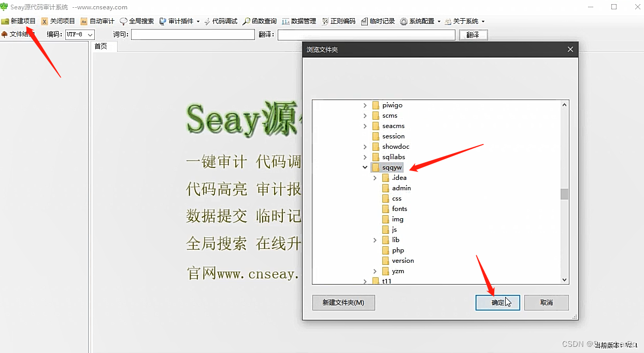
Task: Maximize the Seay main window
Action: [614, 7]
